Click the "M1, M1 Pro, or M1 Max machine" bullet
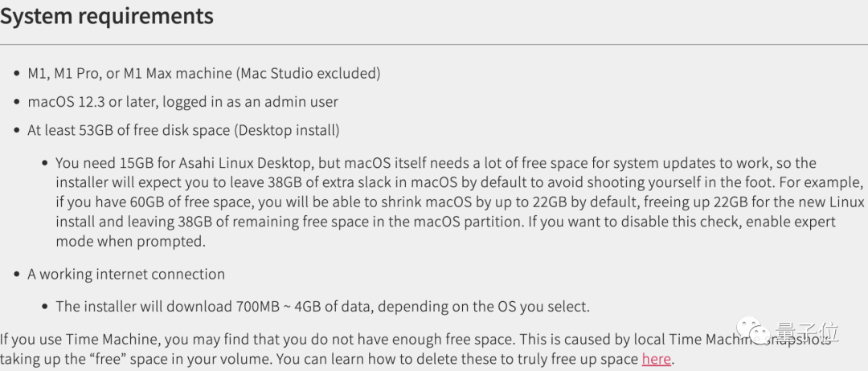The width and height of the screenshot is (868, 371). click(130, 73)
